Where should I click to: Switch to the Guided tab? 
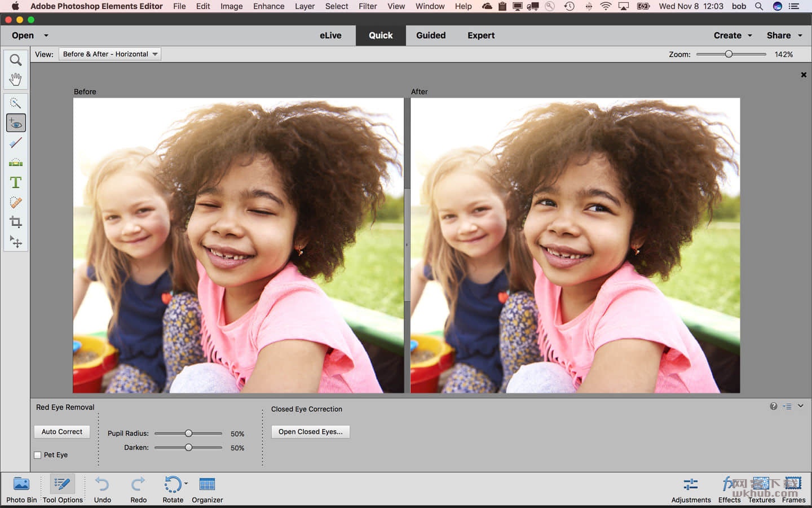tap(431, 35)
